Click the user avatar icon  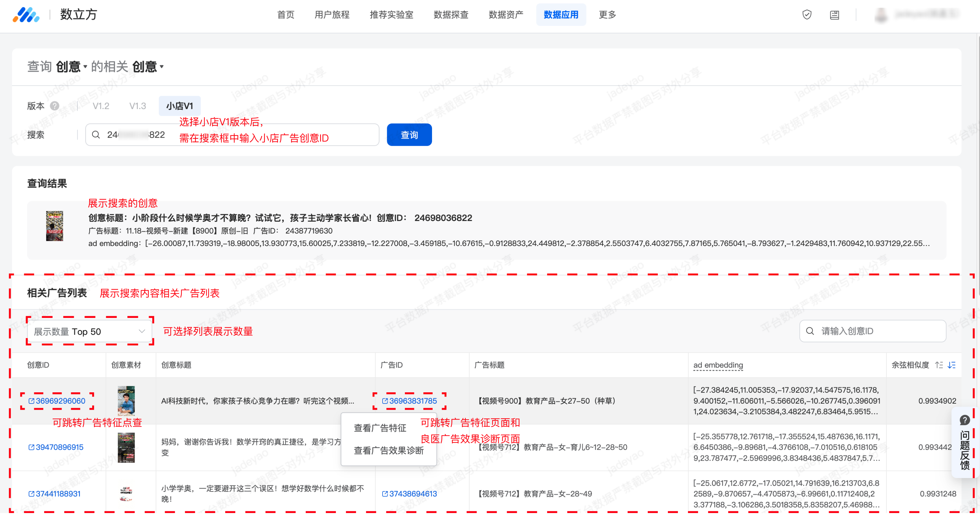pyautogui.click(x=881, y=15)
